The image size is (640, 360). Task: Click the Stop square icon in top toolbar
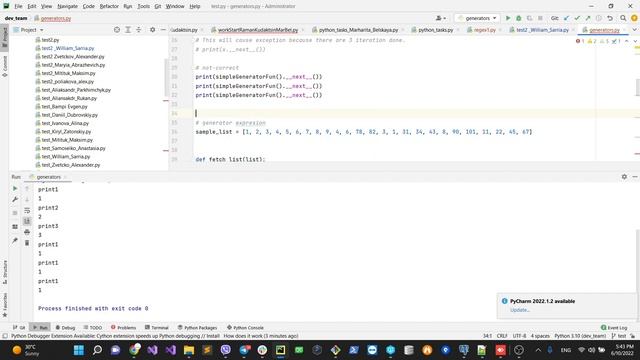[x=540, y=18]
